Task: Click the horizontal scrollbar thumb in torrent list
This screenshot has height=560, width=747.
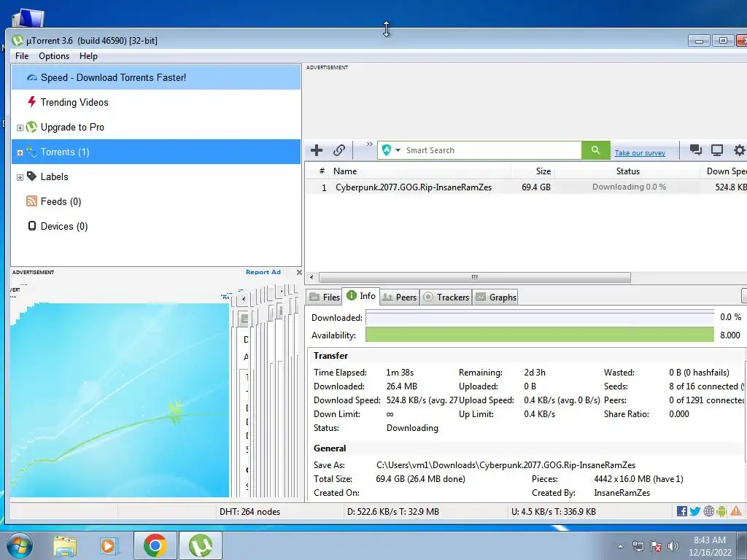Action: tap(474, 277)
